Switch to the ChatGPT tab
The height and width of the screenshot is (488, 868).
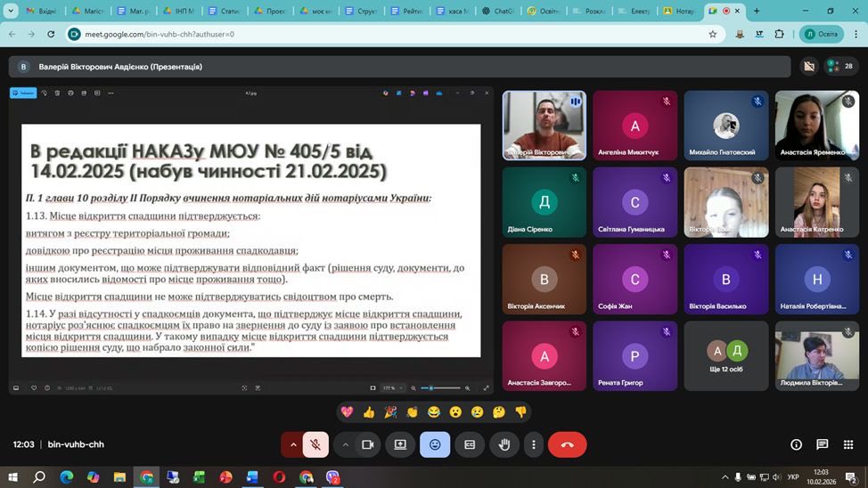coord(497,11)
